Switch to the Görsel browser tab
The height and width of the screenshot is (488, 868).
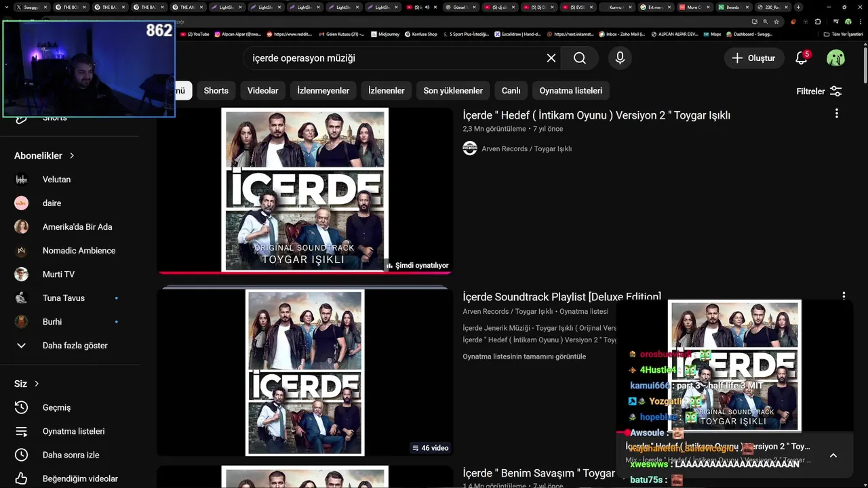460,7
